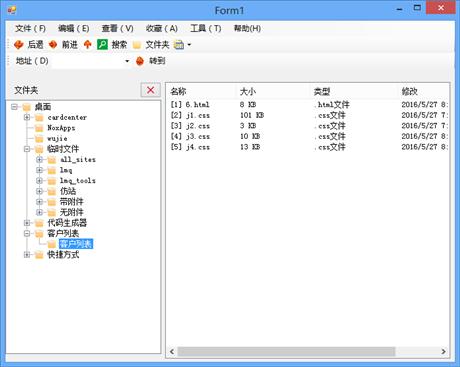Click the green 搜索 magnifier icon
The image size is (460, 367).
click(x=102, y=44)
